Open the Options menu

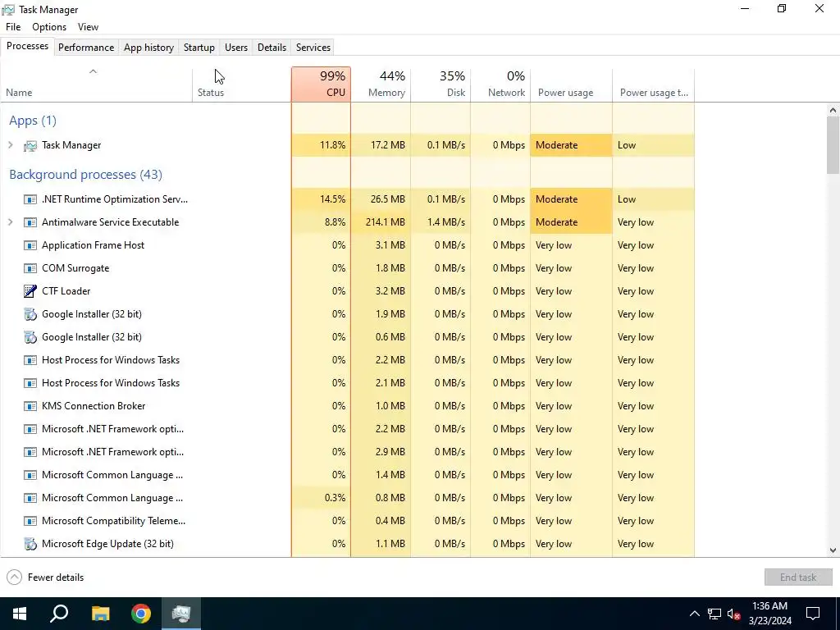[x=49, y=27]
